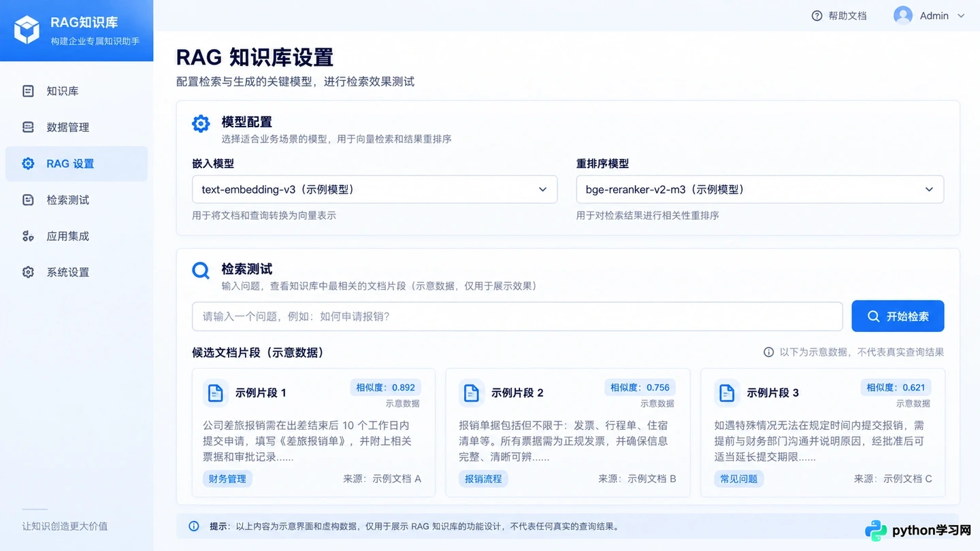Open the 帮助文档 link
Screen dimensions: 980x551
pos(847,16)
